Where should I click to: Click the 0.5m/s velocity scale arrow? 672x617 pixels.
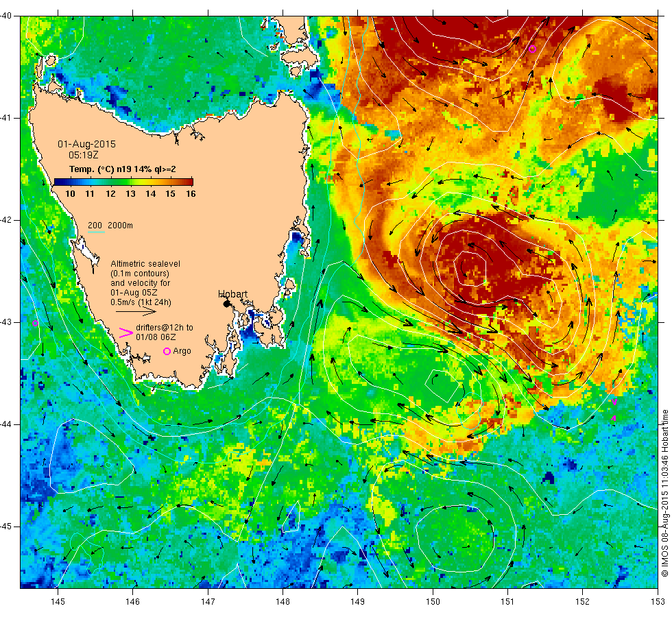coord(136,311)
